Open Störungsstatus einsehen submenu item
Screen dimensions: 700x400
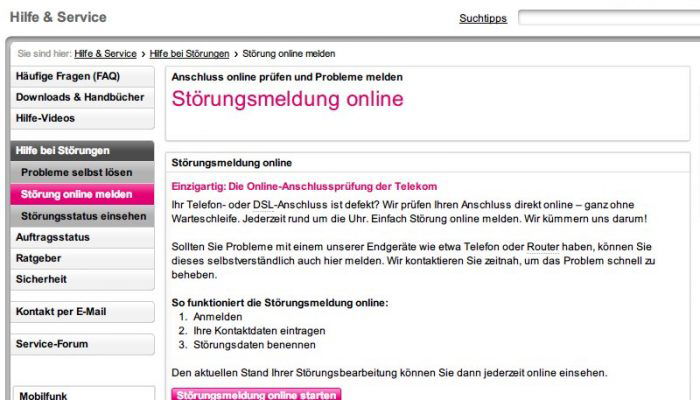click(83, 216)
